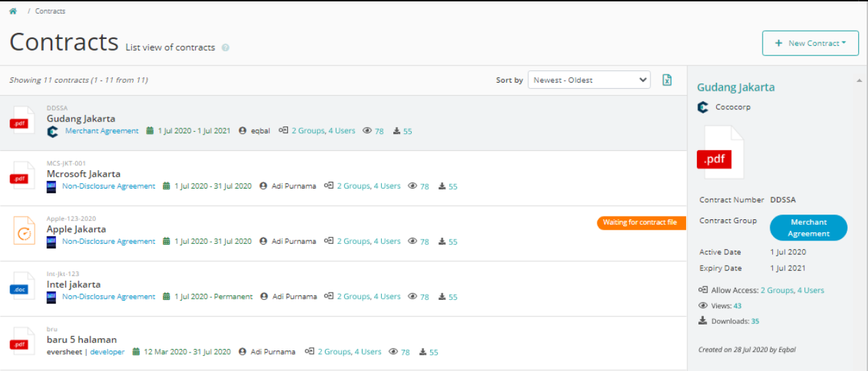Open Non-Disclosure Agreement link for Intel jakarta
The image size is (868, 371).
tap(109, 297)
